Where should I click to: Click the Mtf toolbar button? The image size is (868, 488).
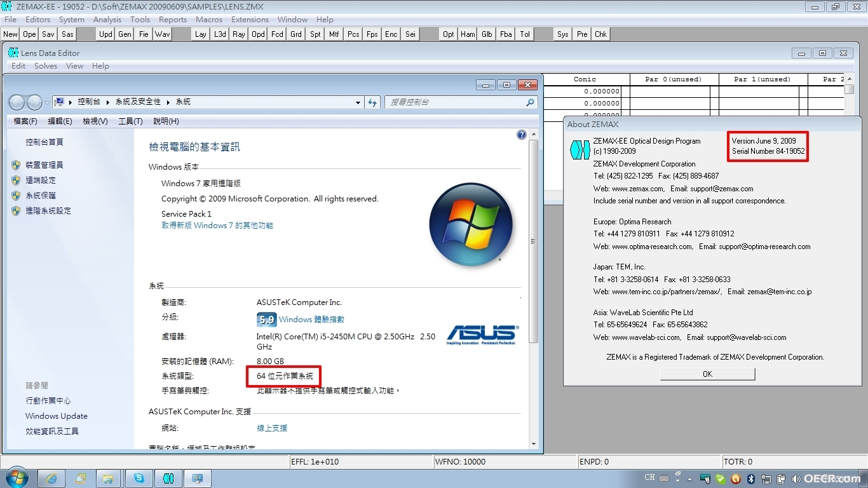click(335, 34)
